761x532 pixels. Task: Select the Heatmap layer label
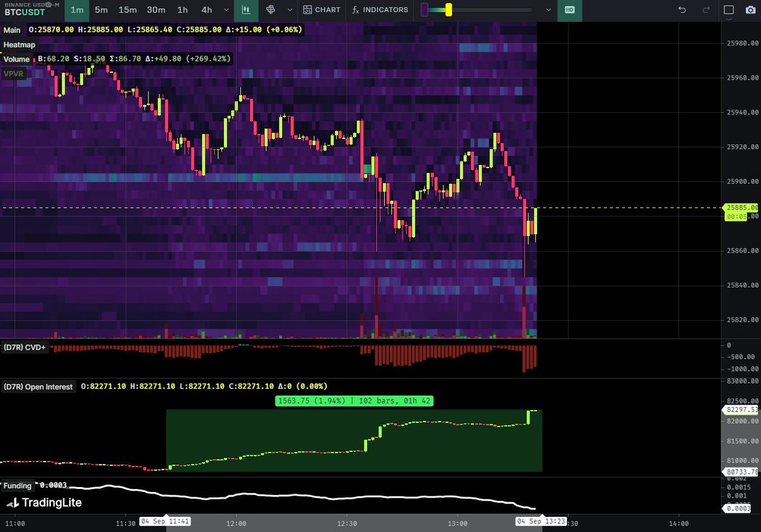19,44
